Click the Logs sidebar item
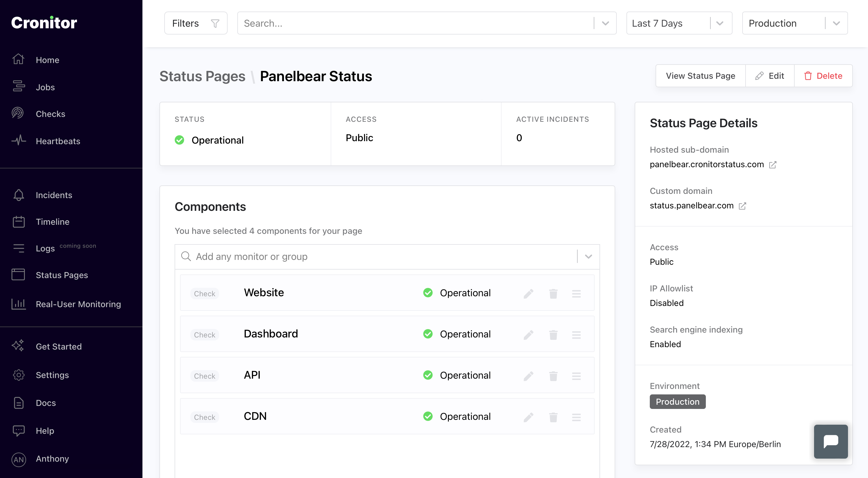Image resolution: width=868 pixels, height=478 pixels. [45, 248]
